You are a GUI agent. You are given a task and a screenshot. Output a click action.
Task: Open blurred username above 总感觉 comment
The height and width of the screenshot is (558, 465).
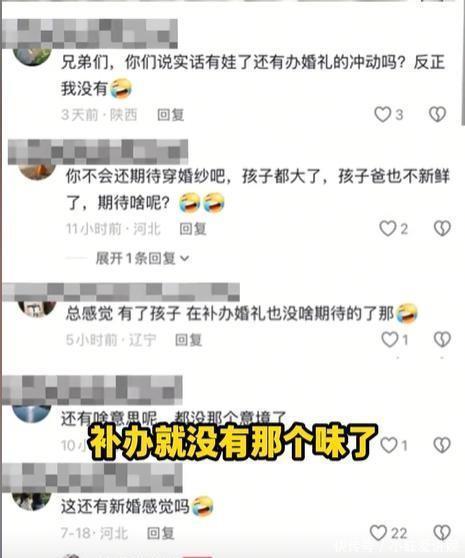121,292
